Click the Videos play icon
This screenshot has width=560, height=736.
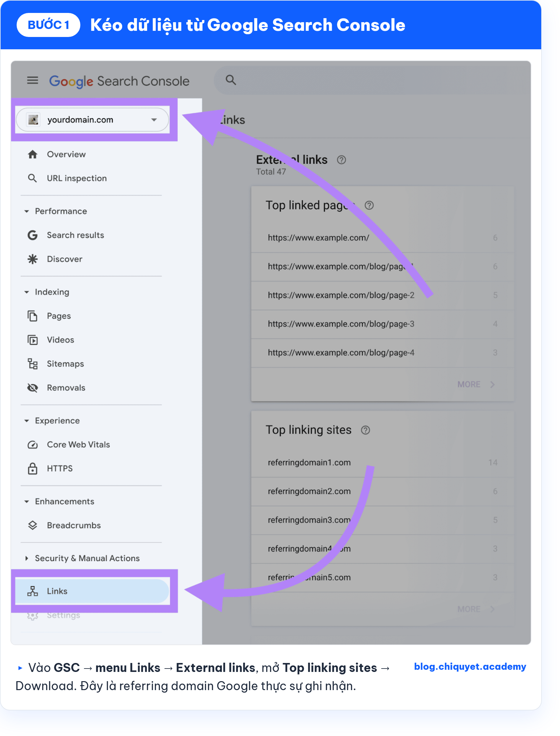pos(32,340)
